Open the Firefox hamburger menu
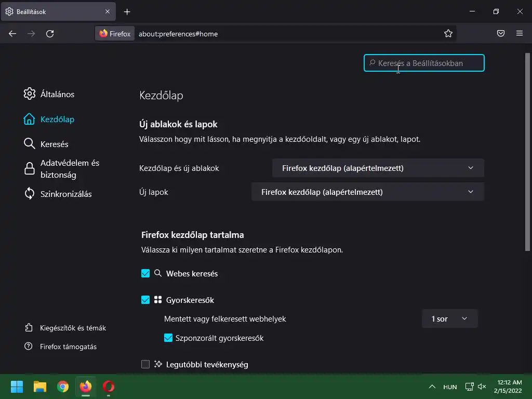 [520, 33]
